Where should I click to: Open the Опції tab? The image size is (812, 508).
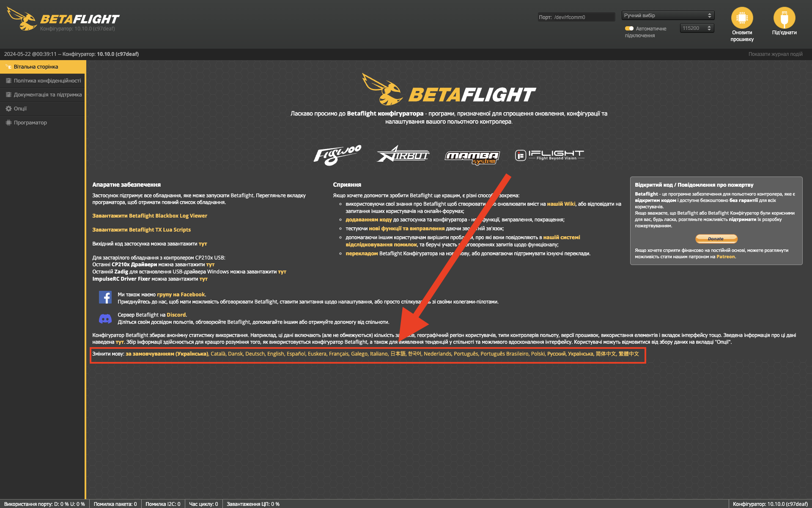pos(43,109)
